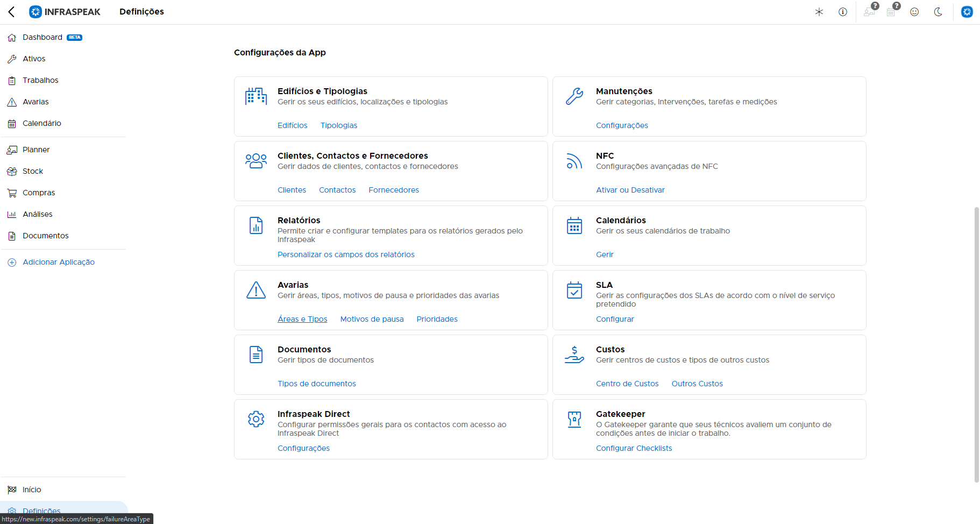Click the Manutenções wrench icon

click(574, 96)
